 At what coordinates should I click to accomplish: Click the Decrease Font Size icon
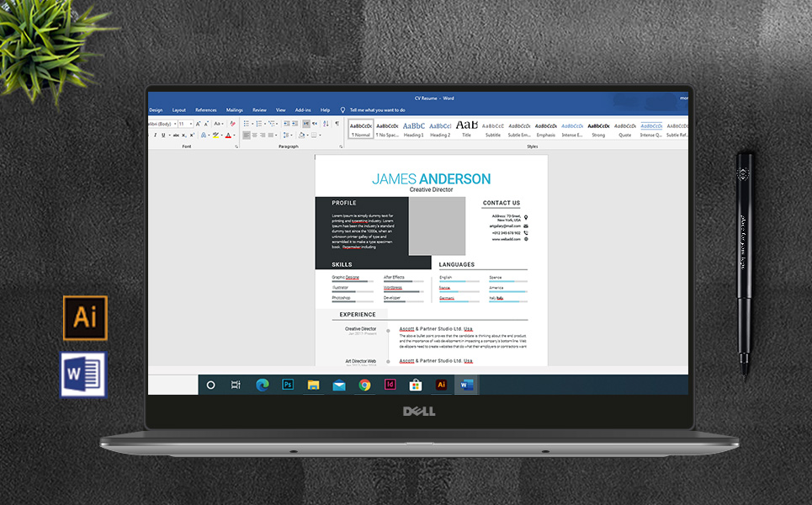pyautogui.click(x=206, y=124)
